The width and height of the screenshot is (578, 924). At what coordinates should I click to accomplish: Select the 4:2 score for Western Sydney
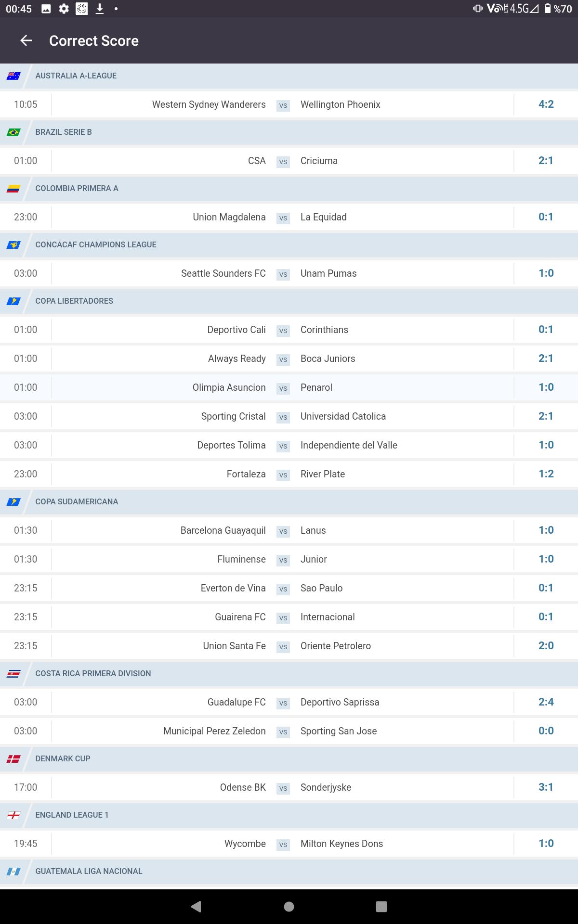click(x=546, y=104)
